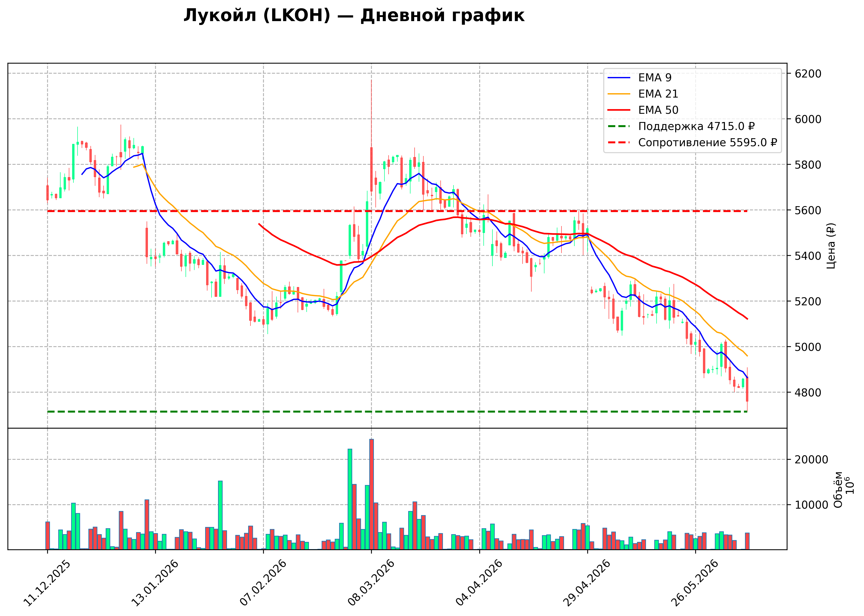Image resolution: width=864 pixels, height=616 pixels.
Task: Select the Сопротивление 5595.0 ₽ legend label
Action: [x=708, y=143]
